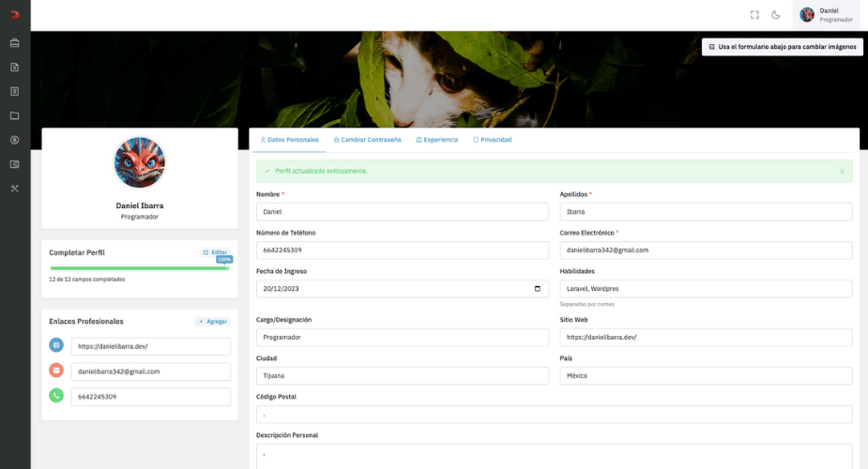Click the Habilidades input field
The height and width of the screenshot is (469, 868).
706,289
